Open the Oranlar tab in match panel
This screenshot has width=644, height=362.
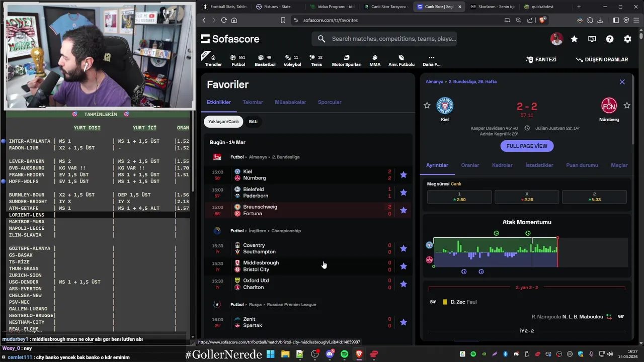470,165
